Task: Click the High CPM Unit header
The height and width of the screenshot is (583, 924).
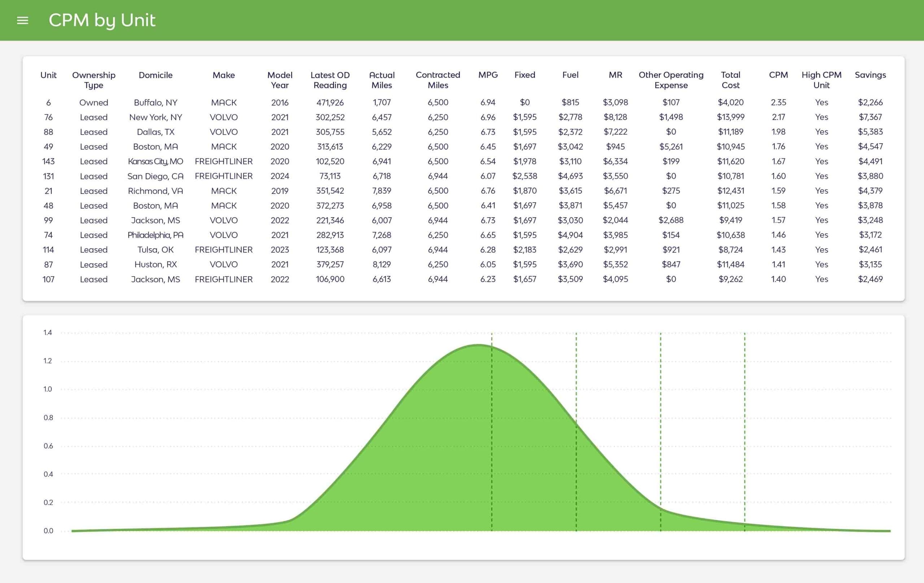Action: tap(821, 80)
